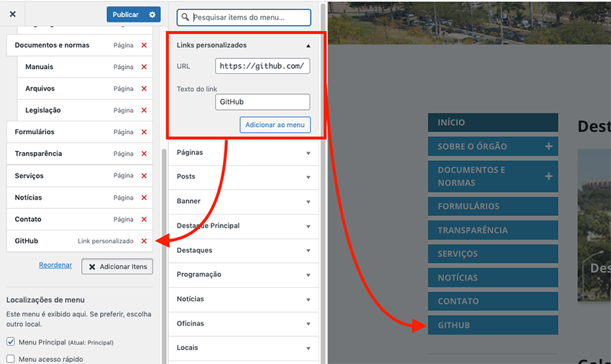611x364 pixels.
Task: Remove the Formulários menu item
Action: (144, 132)
